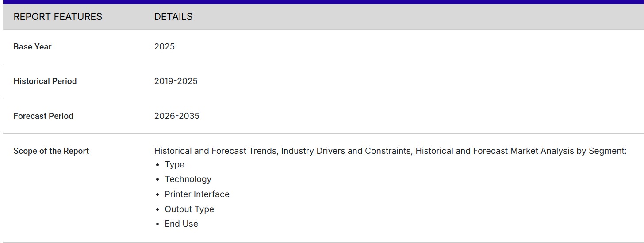Click the REPORT FEATURES column header

point(57,17)
